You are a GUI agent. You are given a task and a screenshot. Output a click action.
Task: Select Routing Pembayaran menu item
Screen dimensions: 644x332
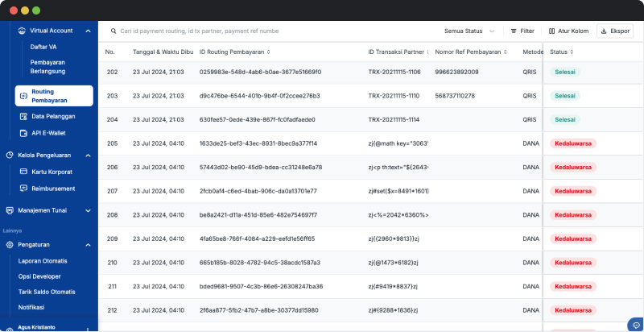tap(54, 96)
